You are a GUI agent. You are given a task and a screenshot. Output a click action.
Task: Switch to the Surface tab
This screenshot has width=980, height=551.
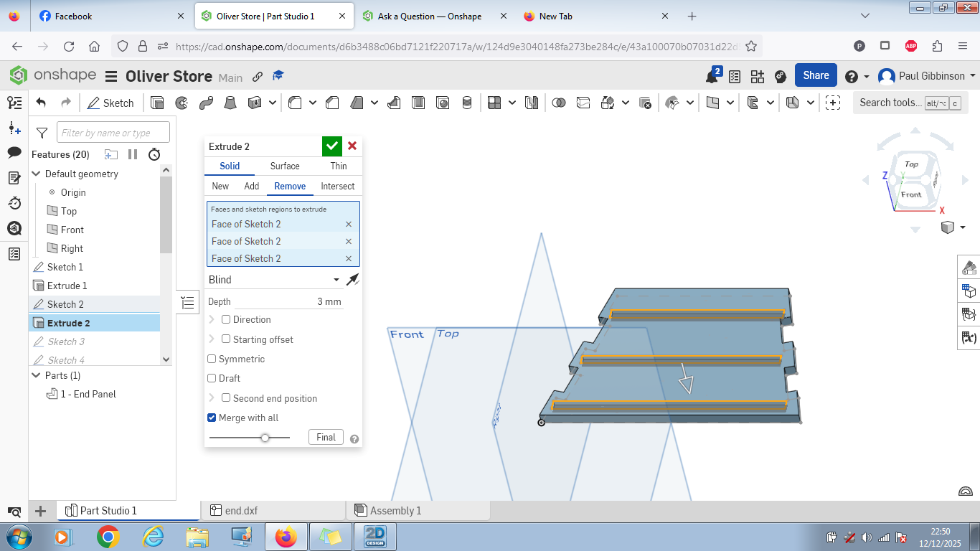click(285, 166)
